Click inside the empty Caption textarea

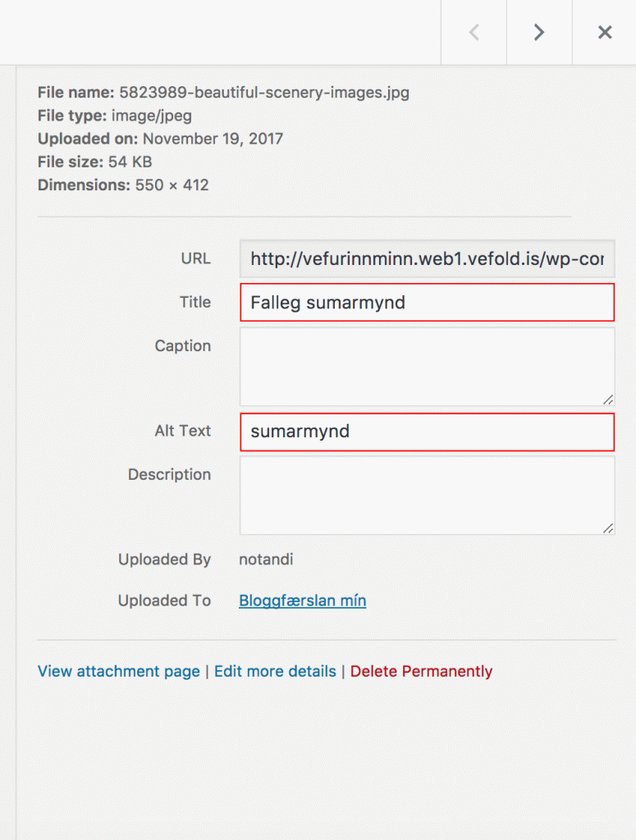click(x=427, y=365)
